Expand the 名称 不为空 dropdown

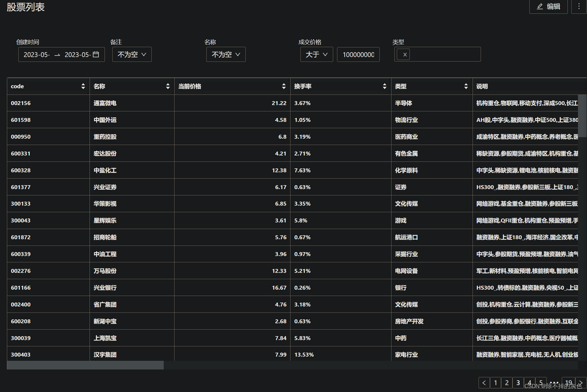pyautogui.click(x=226, y=54)
